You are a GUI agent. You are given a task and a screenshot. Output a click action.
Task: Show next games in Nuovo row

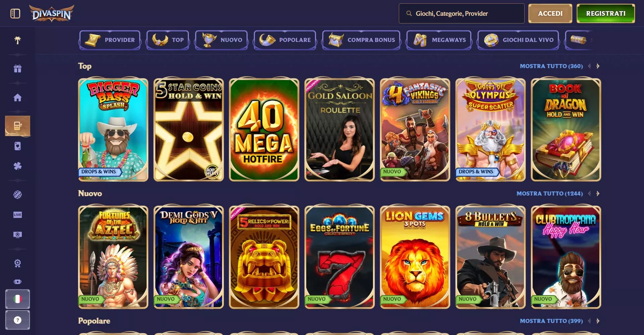pyautogui.click(x=598, y=193)
